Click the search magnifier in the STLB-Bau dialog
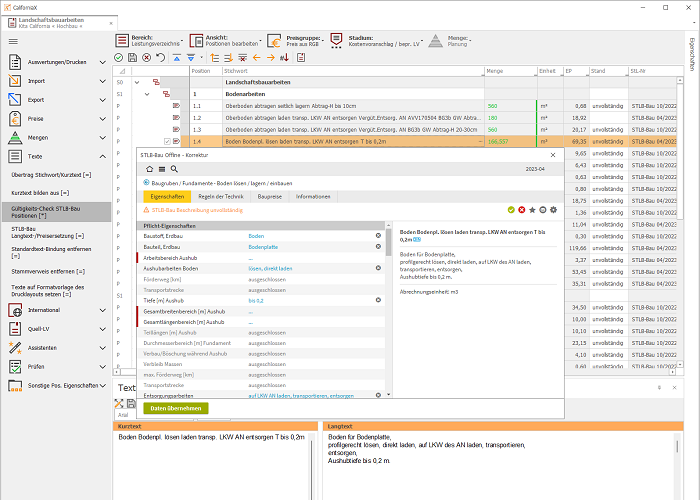 click(x=174, y=169)
